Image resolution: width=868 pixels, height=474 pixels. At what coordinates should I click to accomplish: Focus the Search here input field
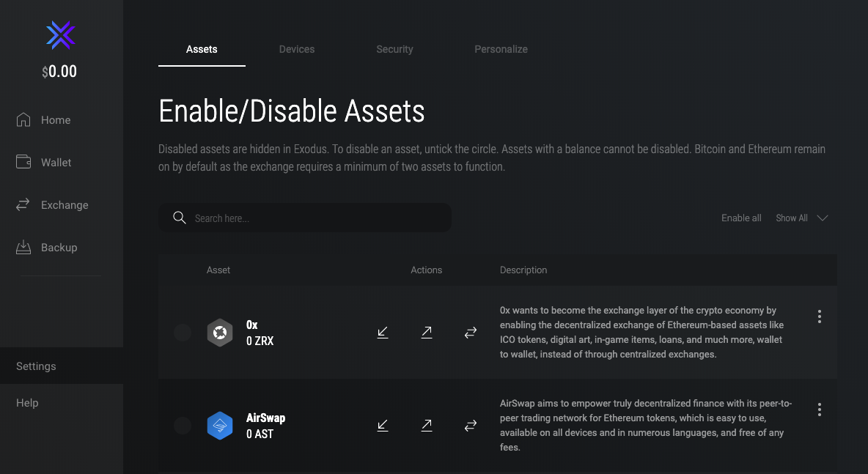(x=305, y=218)
